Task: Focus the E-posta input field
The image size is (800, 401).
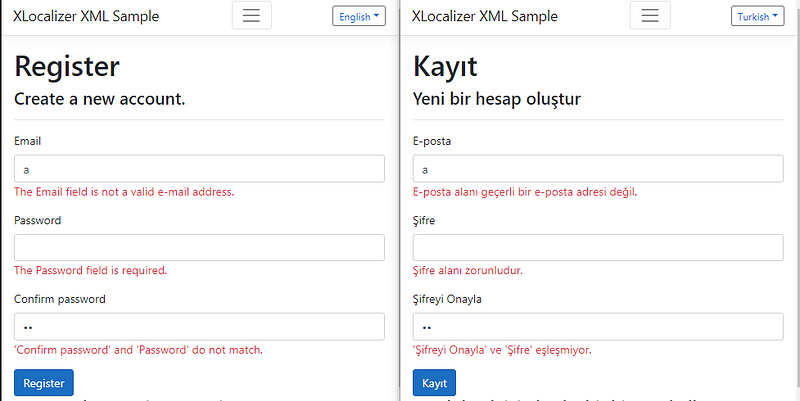Action: (597, 169)
